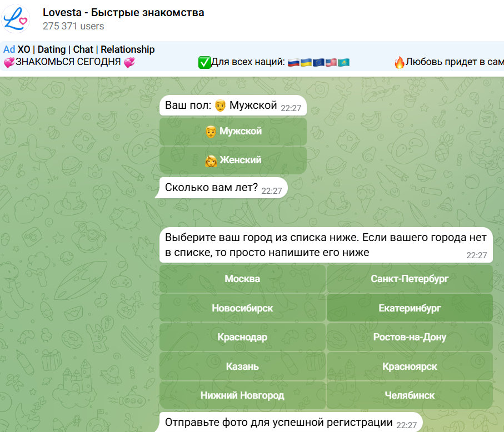Tap the Красноярск city button
The height and width of the screenshot is (432, 504).
pos(410,366)
